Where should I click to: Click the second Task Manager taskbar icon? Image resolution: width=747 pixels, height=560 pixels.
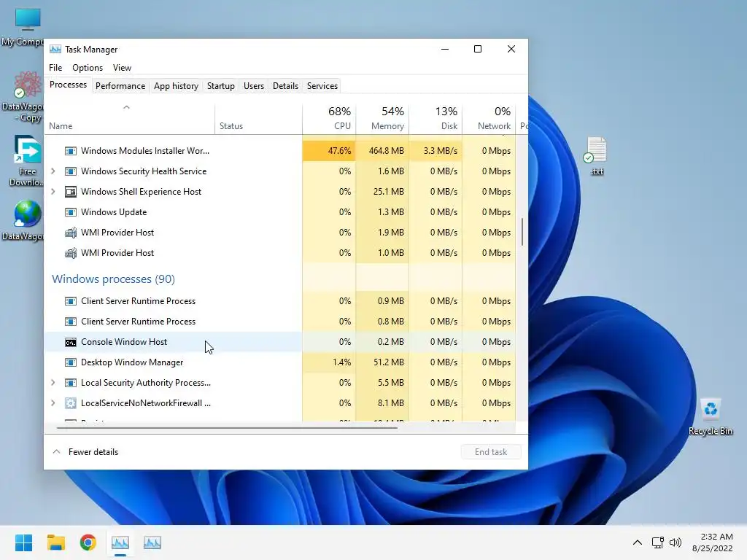point(152,542)
